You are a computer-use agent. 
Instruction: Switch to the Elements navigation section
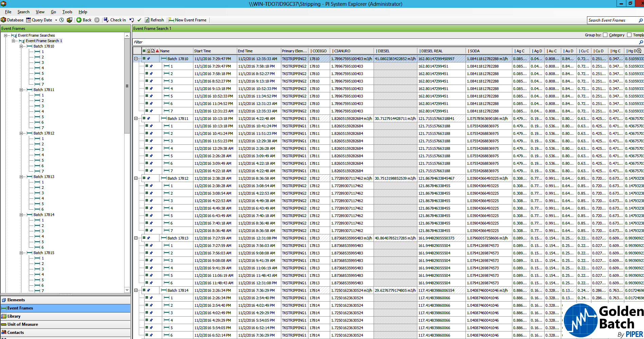point(16,300)
